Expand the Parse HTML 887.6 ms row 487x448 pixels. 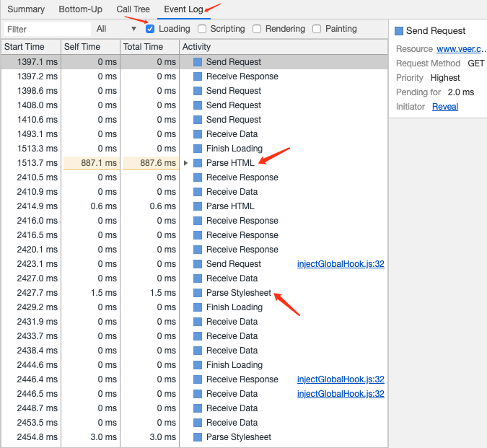pyautogui.click(x=185, y=163)
